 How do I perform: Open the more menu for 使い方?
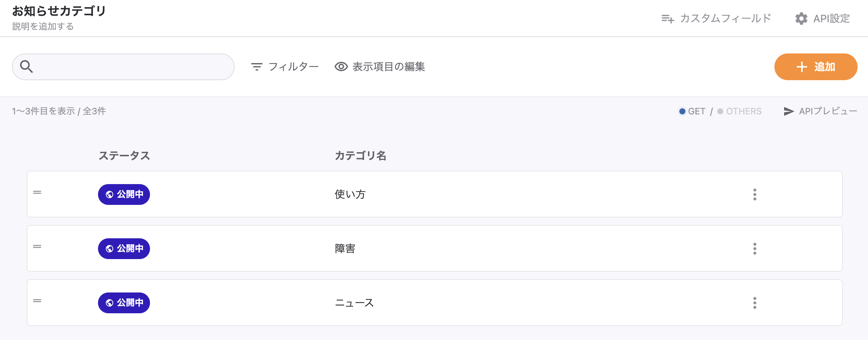(x=754, y=194)
